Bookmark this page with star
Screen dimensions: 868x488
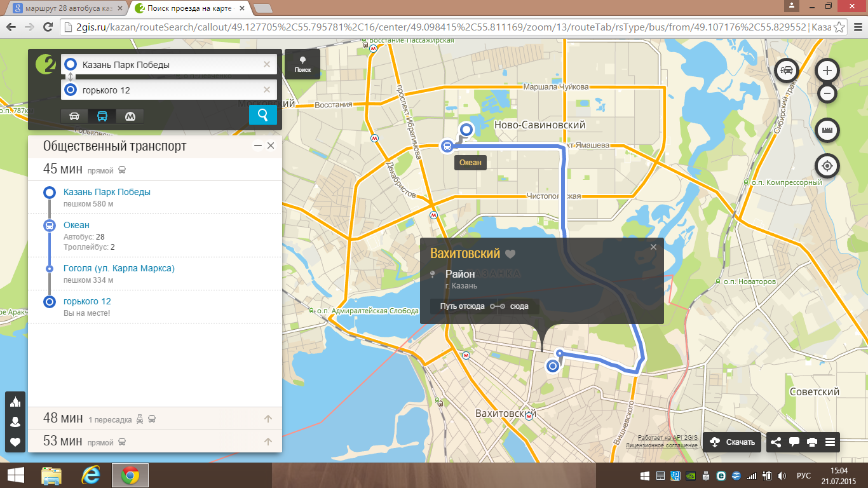click(x=839, y=27)
